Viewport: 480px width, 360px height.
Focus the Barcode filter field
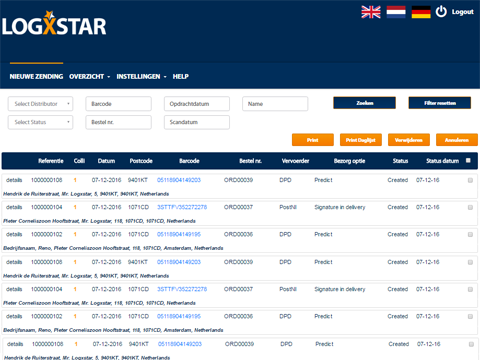pyautogui.click(x=118, y=104)
